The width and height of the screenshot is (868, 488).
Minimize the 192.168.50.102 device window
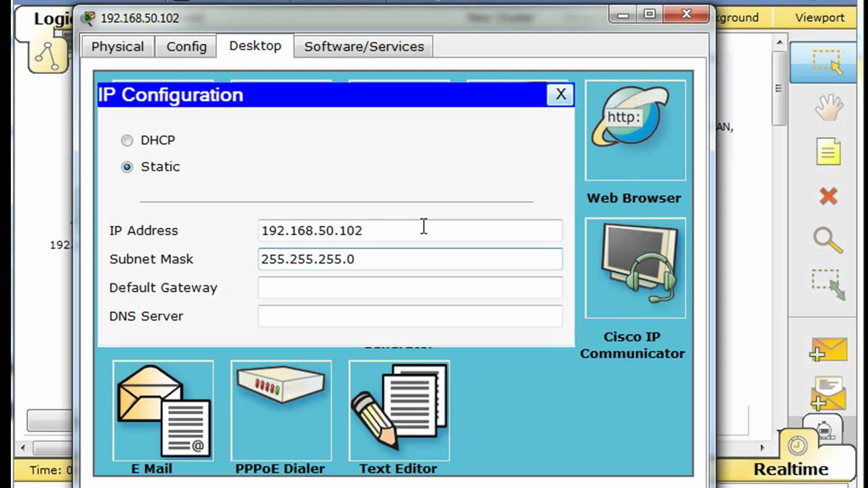(623, 14)
